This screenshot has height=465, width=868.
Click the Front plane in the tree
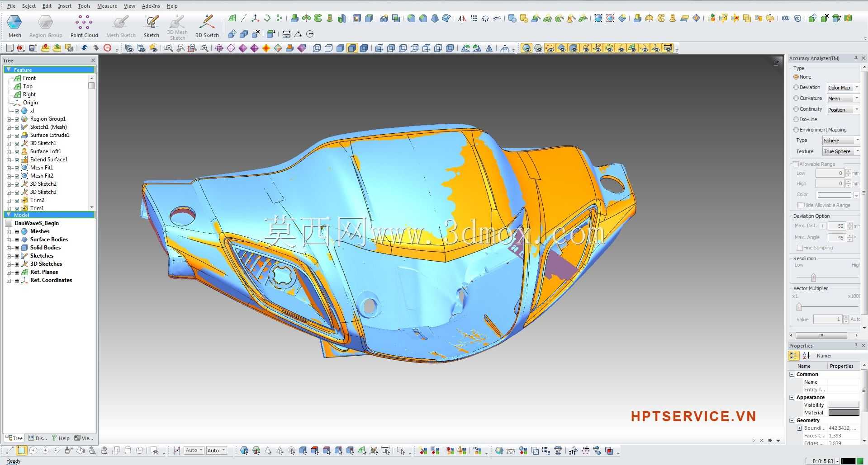coord(29,78)
